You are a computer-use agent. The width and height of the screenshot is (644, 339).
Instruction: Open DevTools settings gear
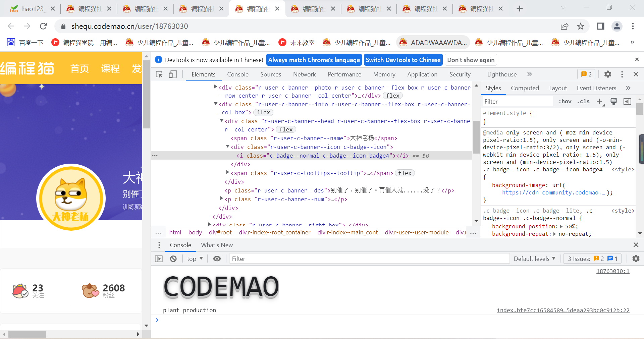(608, 74)
